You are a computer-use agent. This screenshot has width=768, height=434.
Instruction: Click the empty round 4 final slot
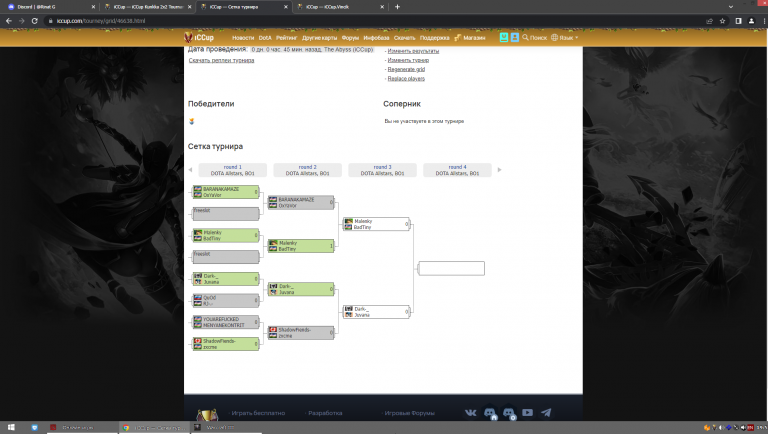pyautogui.click(x=451, y=268)
